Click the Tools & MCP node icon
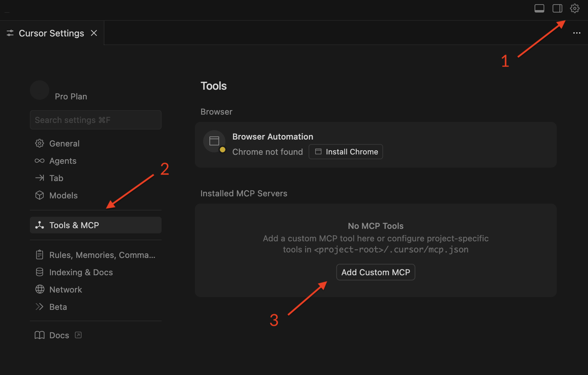The image size is (588, 375). tap(40, 225)
